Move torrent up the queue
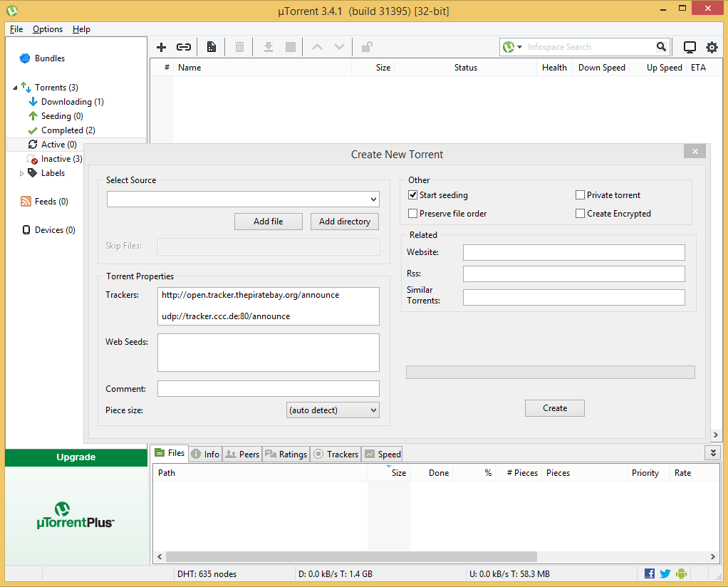Viewport: 728px width, 587px height. point(317,47)
